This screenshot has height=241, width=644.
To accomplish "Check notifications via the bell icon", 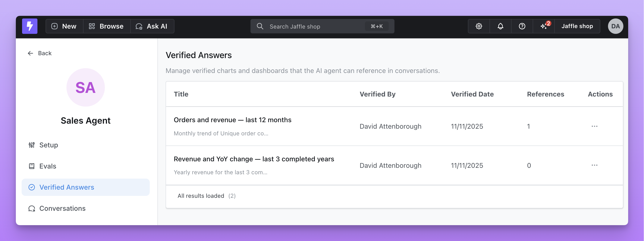I will point(500,26).
